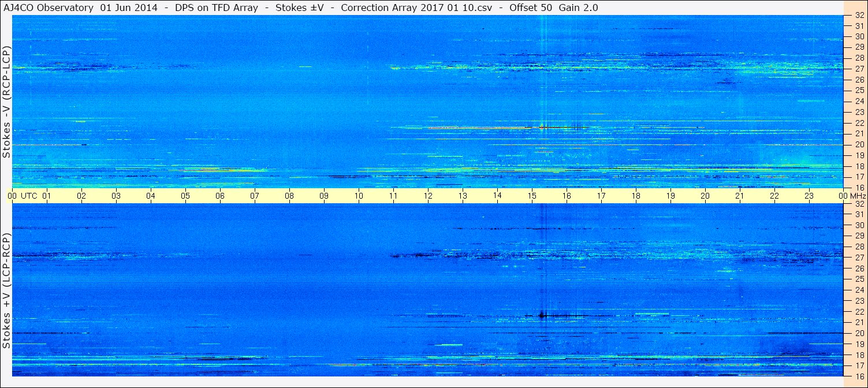Click 25 MHz tick of Stokes -V panel
The height and width of the screenshot is (388, 868).
click(x=859, y=90)
